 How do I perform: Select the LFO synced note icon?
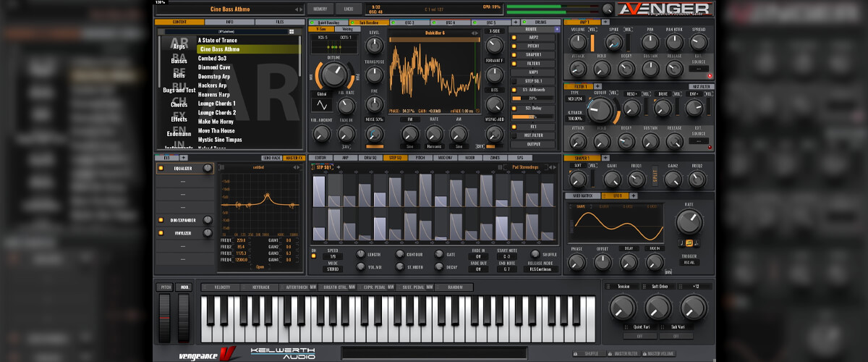689,243
